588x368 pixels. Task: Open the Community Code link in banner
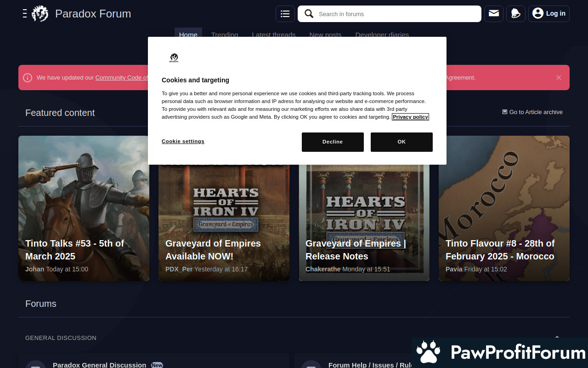click(122, 78)
